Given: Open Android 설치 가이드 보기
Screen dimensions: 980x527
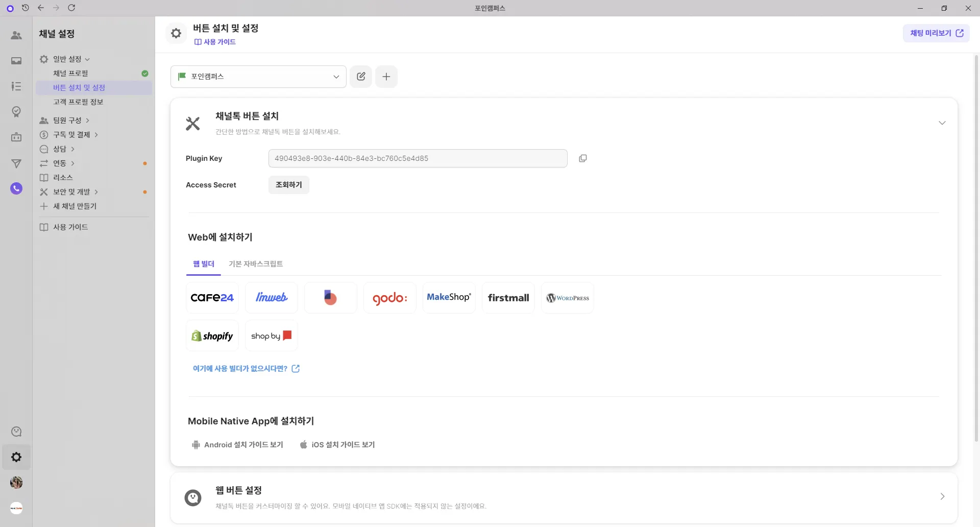Looking at the screenshot, I should 237,445.
